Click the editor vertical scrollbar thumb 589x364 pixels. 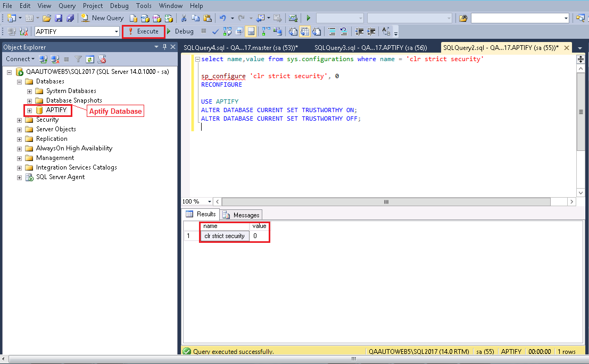tap(580, 112)
